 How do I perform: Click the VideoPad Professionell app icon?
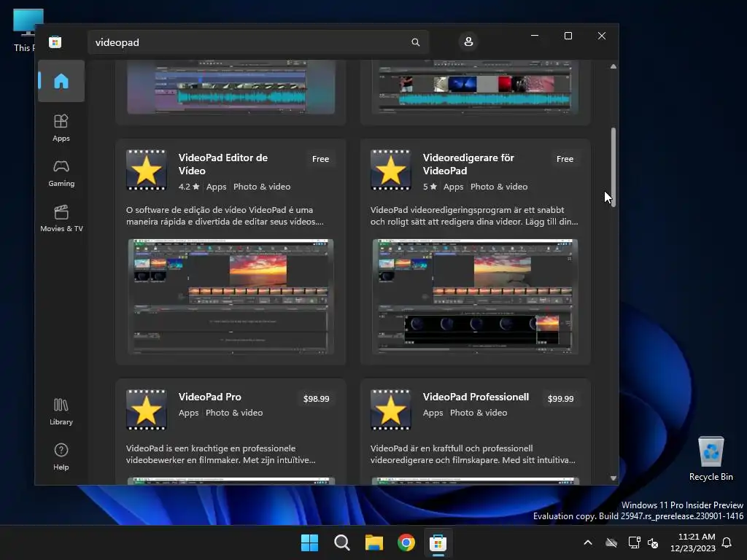pos(391,410)
